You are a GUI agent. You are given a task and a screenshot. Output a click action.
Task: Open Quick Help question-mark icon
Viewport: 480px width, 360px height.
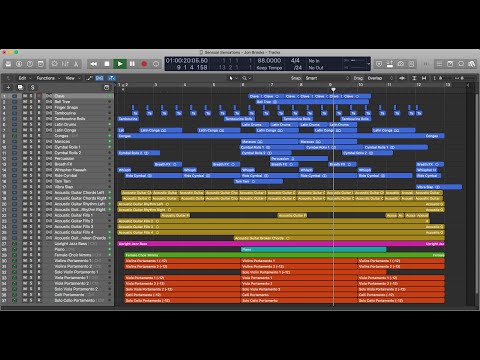click(30, 64)
